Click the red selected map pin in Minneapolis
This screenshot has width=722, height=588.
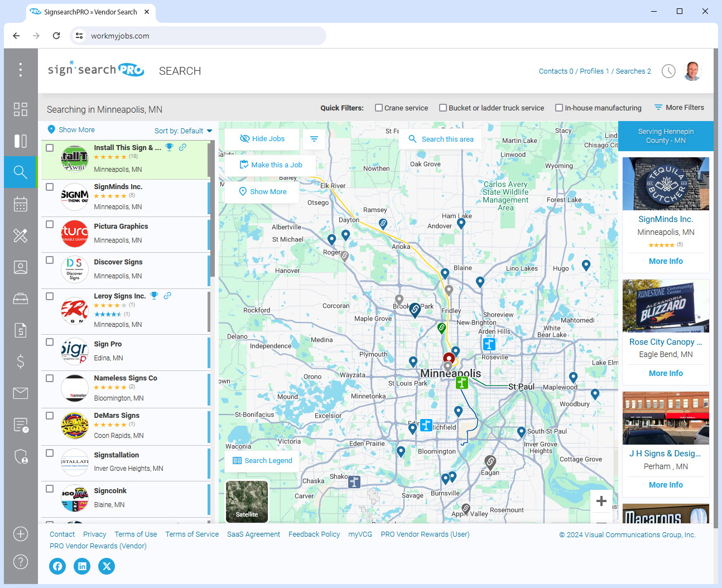[449, 358]
